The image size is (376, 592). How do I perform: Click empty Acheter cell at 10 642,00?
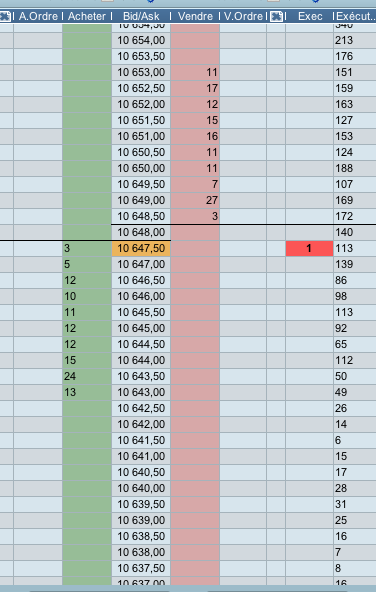(87, 424)
